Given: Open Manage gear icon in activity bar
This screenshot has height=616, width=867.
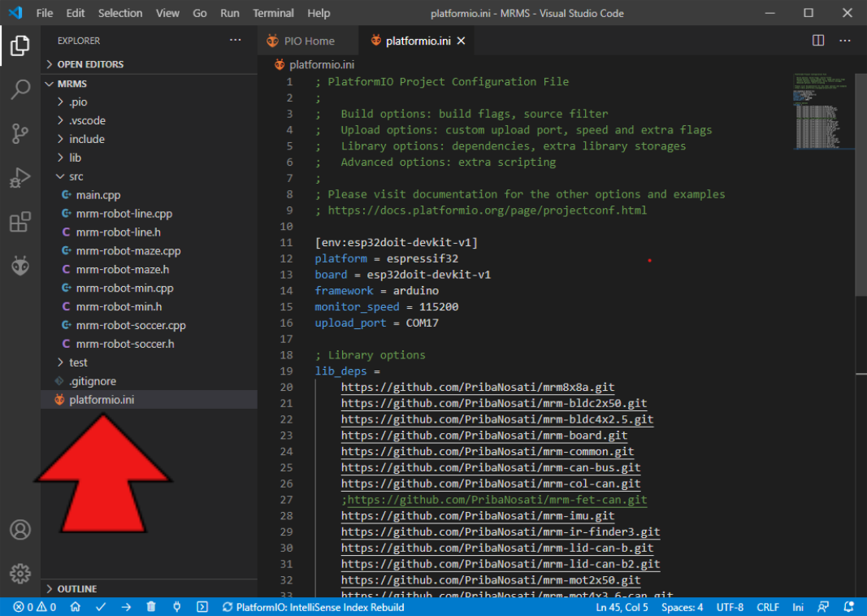Looking at the screenshot, I should pyautogui.click(x=20, y=573).
